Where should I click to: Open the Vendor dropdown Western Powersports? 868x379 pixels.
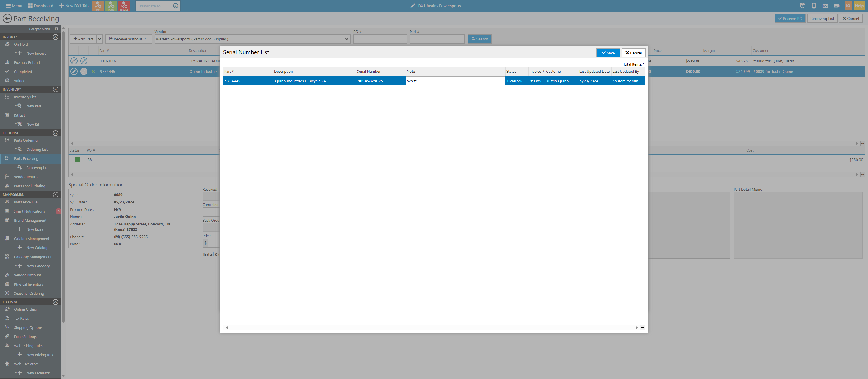click(252, 39)
